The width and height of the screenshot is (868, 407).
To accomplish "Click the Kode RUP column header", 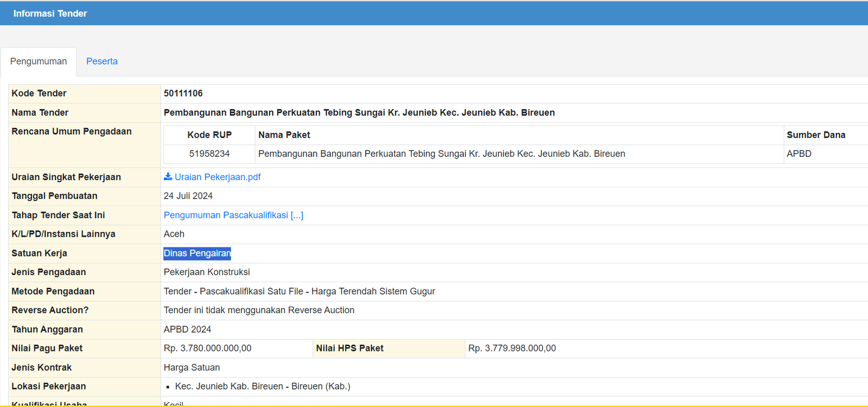I will coord(209,135).
